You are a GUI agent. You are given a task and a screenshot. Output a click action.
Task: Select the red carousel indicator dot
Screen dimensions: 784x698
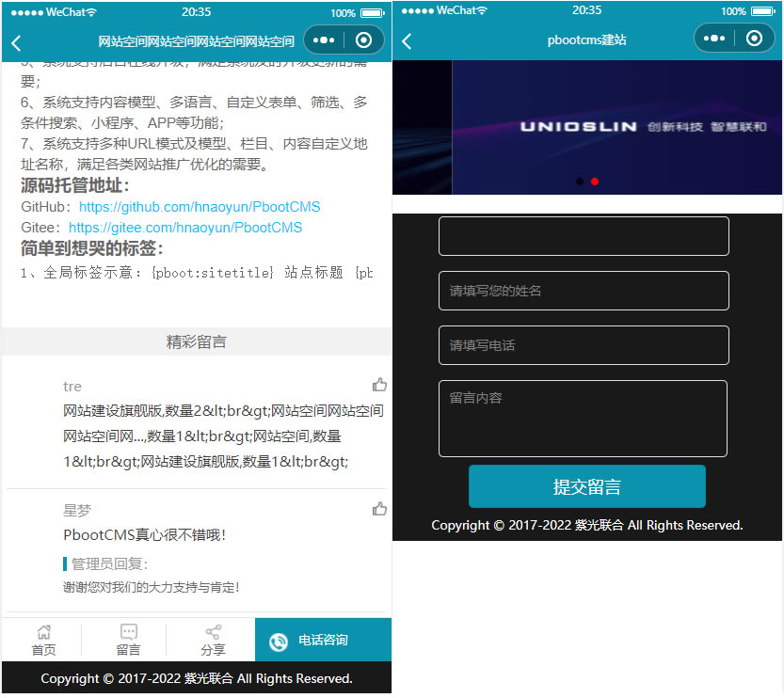(595, 182)
